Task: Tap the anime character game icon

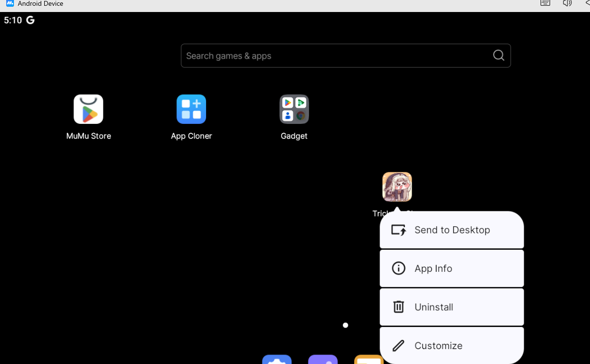Action: click(397, 187)
